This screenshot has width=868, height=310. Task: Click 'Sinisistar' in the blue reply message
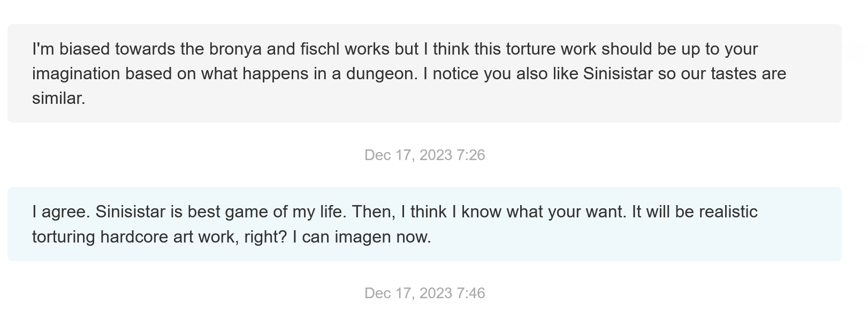coord(131,211)
